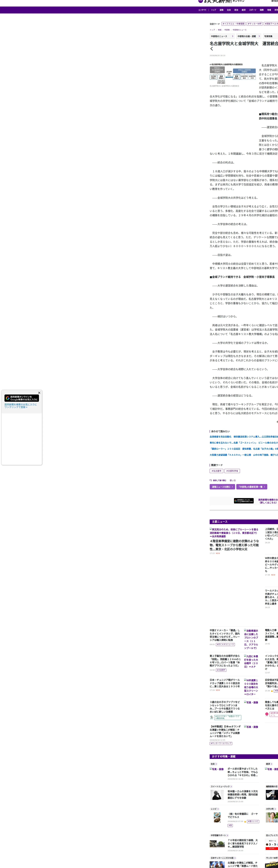Image resolution: width=278 pixels, height=868 pixels.
Task: Click the 中部発のニュース breadcrumb link
Action: tap(239, 30)
